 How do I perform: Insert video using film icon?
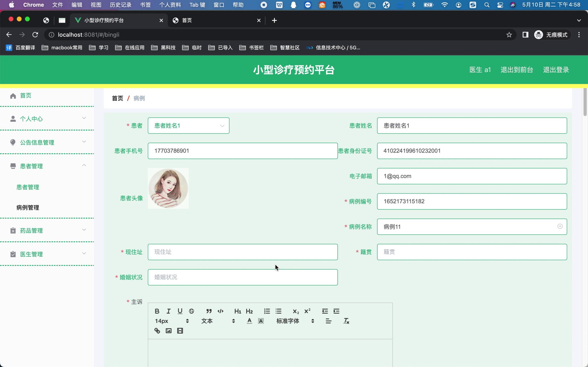(x=180, y=331)
